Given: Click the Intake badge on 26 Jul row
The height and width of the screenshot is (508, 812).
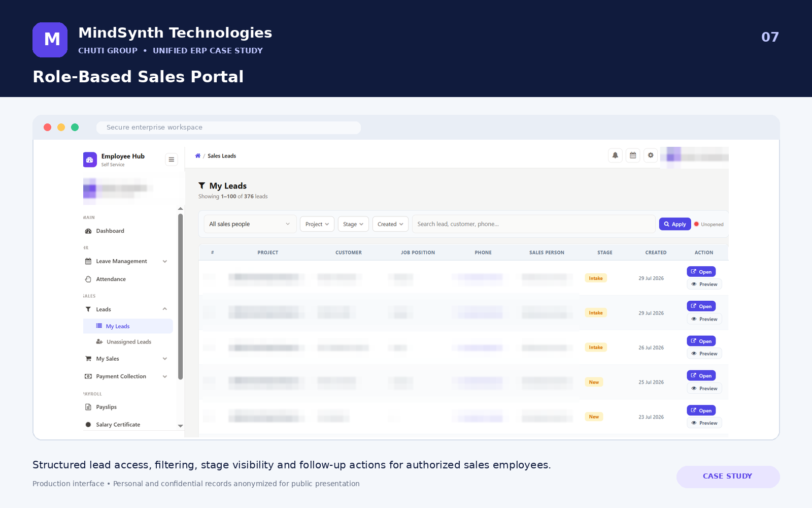Looking at the screenshot, I should (596, 347).
